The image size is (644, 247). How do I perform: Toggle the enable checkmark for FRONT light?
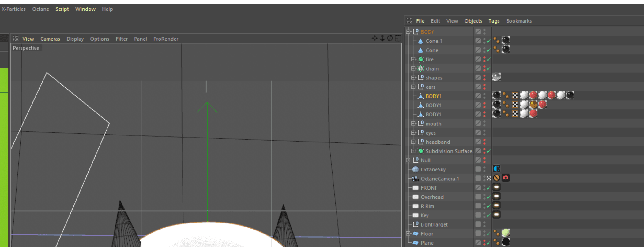[x=489, y=188]
